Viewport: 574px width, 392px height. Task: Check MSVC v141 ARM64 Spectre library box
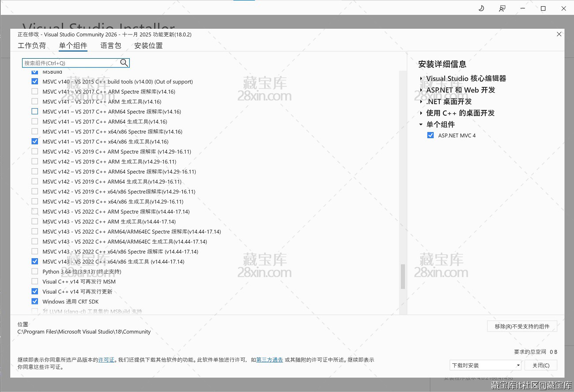tap(35, 112)
